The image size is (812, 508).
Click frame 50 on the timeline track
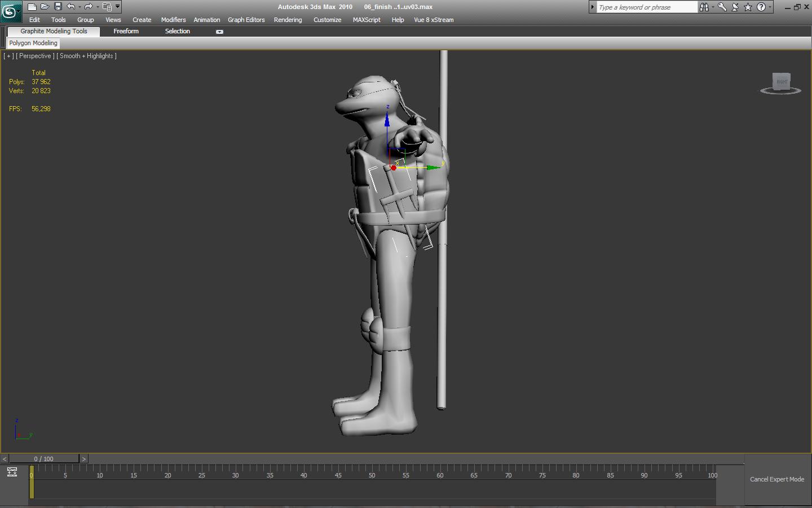click(x=372, y=475)
